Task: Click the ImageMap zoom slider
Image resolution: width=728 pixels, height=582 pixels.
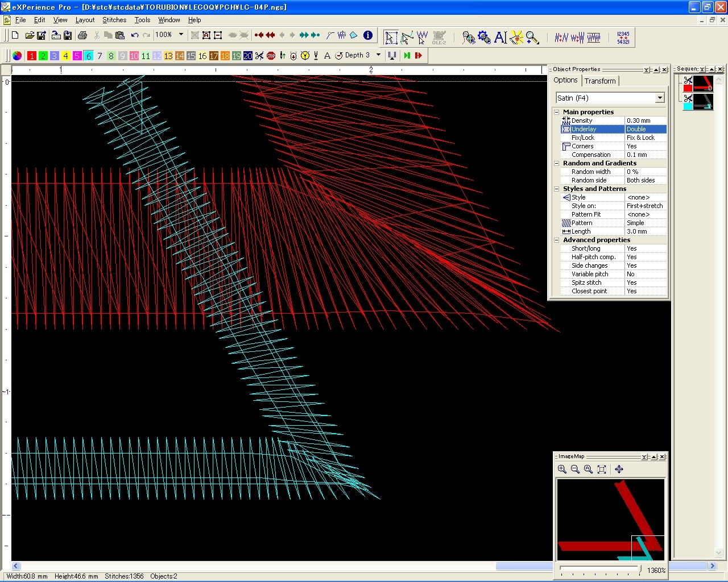Action: (600, 568)
